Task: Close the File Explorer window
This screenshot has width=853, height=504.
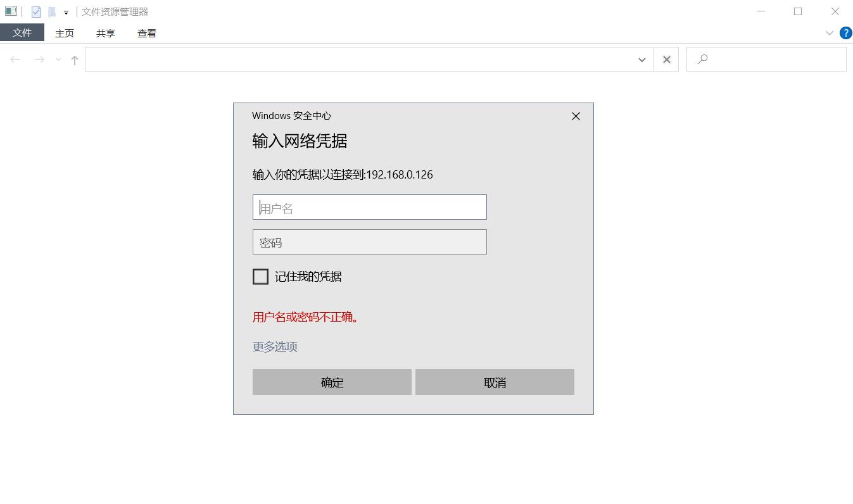Action: 835,11
